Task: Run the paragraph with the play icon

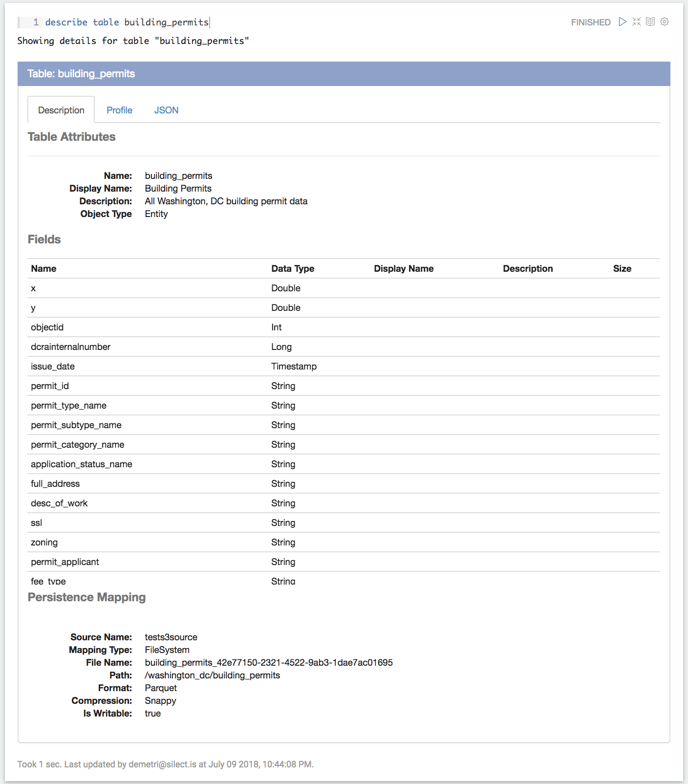Action: 623,22
